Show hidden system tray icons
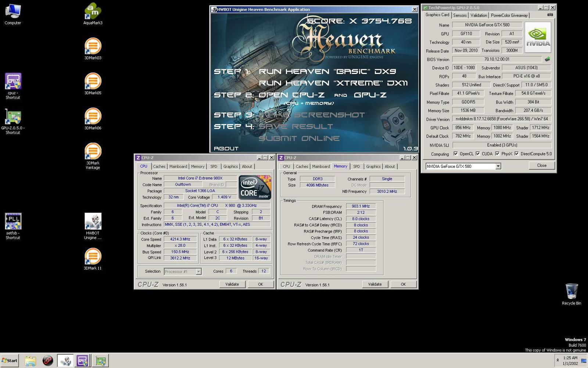Viewport: 588px width, 368px height. tap(557, 360)
